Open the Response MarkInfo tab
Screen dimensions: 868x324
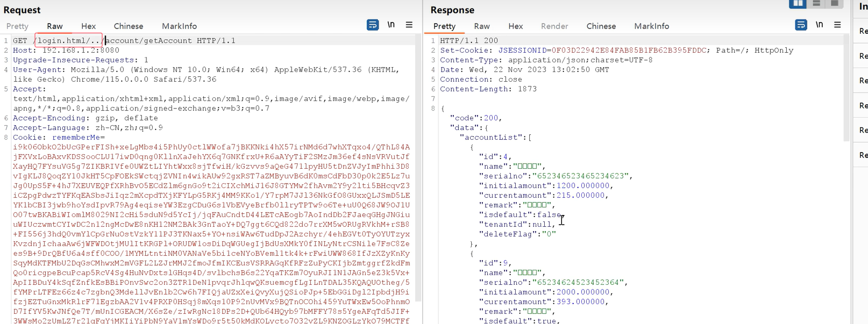[x=651, y=26]
